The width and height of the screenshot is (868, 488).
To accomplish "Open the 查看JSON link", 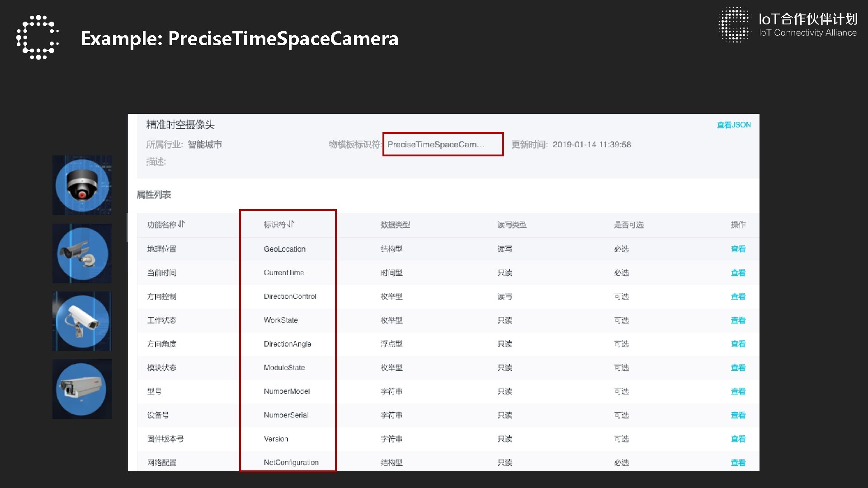I will 733,125.
